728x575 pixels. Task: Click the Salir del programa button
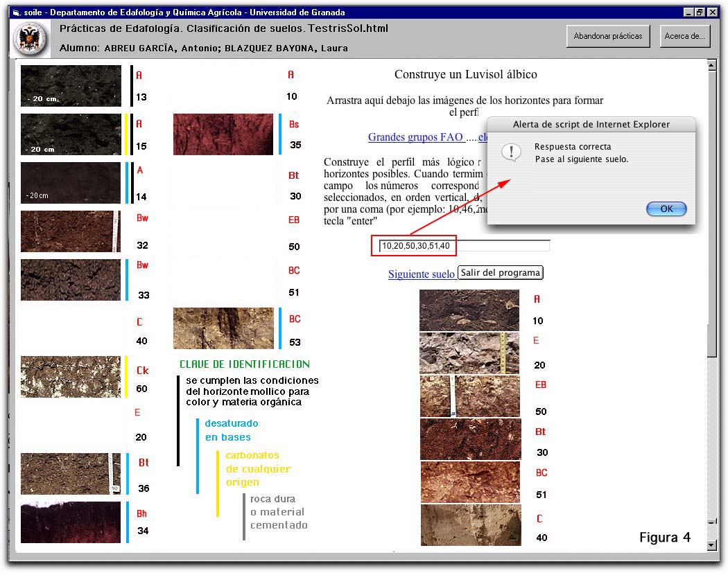click(x=500, y=273)
